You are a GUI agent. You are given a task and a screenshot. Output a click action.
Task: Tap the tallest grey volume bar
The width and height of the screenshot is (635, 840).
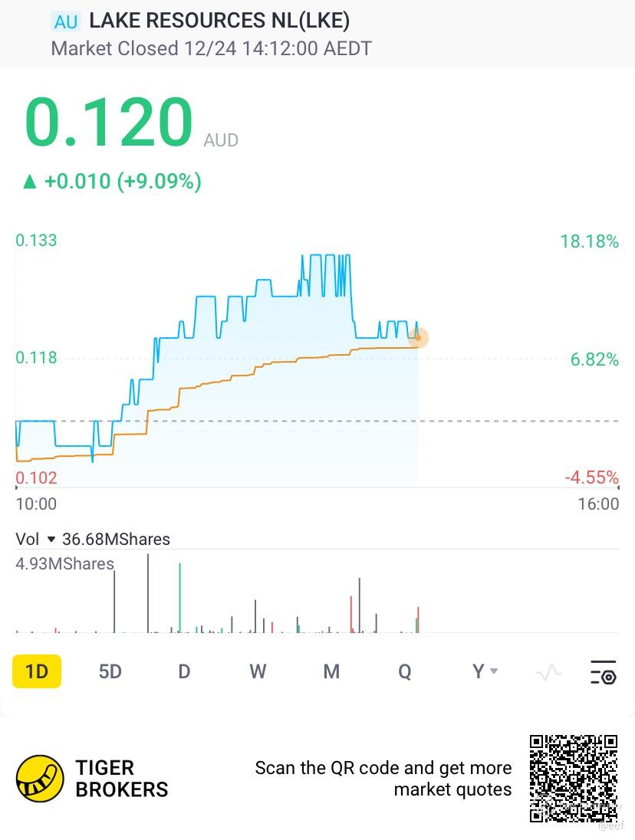[148, 594]
